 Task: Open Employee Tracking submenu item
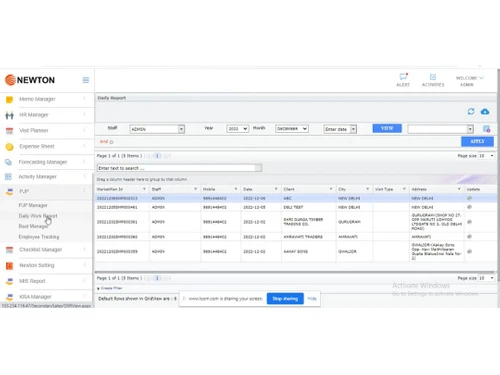pos(39,237)
